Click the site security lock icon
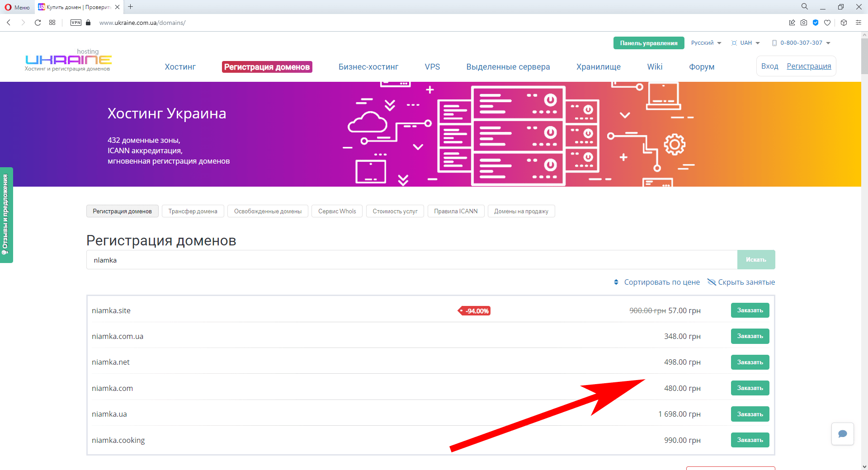The height and width of the screenshot is (470, 868). (88, 23)
